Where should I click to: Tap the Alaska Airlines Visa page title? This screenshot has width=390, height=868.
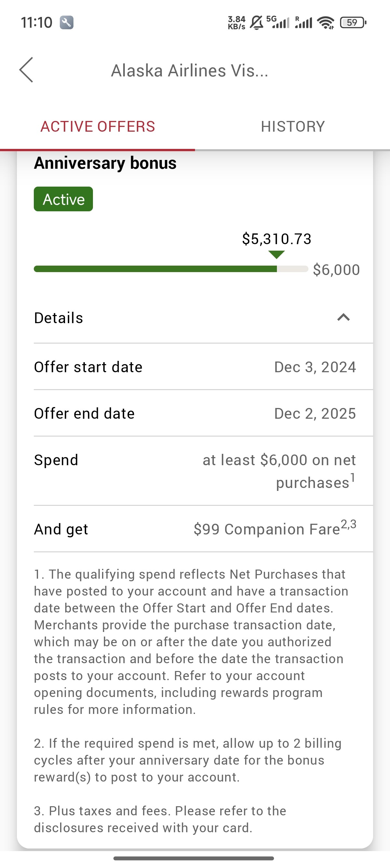(189, 71)
